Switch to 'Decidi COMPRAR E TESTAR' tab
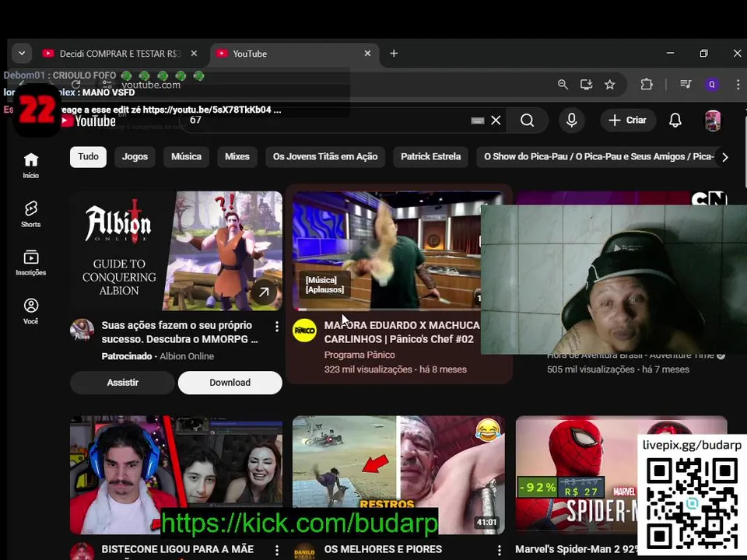 click(x=112, y=54)
